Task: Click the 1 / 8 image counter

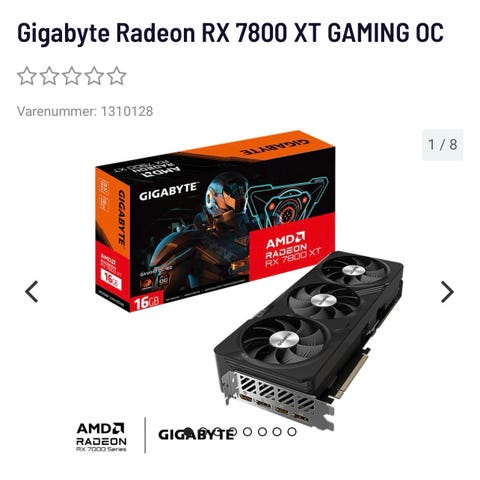Action: 443,145
